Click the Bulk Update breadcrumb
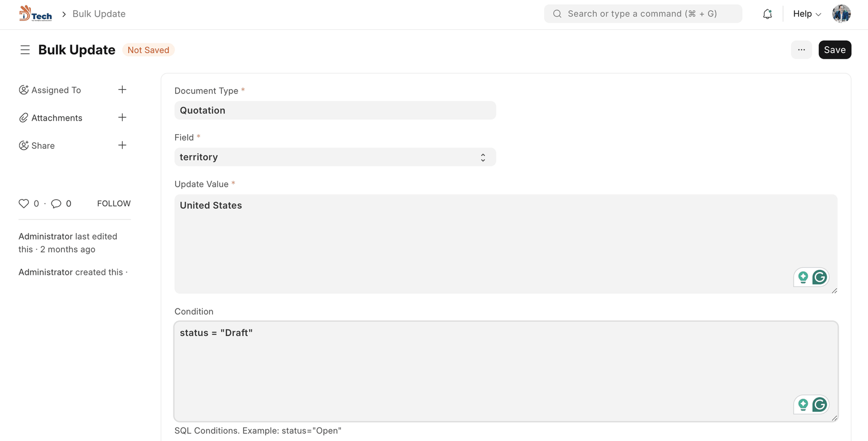 pyautogui.click(x=99, y=14)
